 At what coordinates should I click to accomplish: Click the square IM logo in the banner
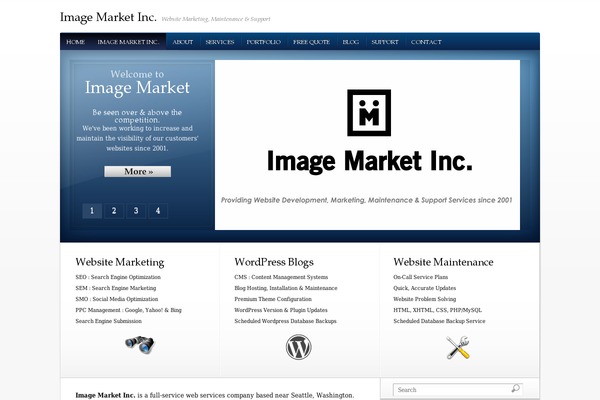point(369,113)
